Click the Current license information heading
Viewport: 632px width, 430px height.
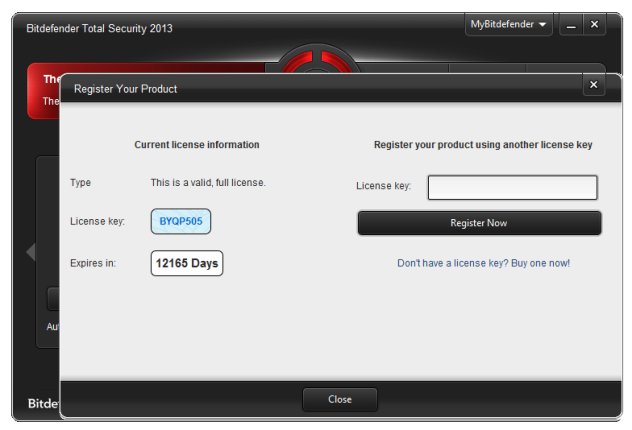[x=197, y=145]
